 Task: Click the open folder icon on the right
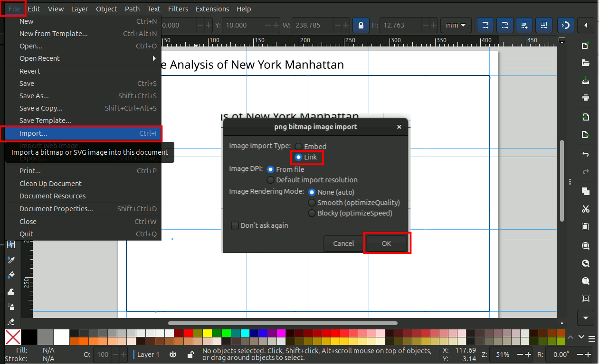(x=586, y=63)
